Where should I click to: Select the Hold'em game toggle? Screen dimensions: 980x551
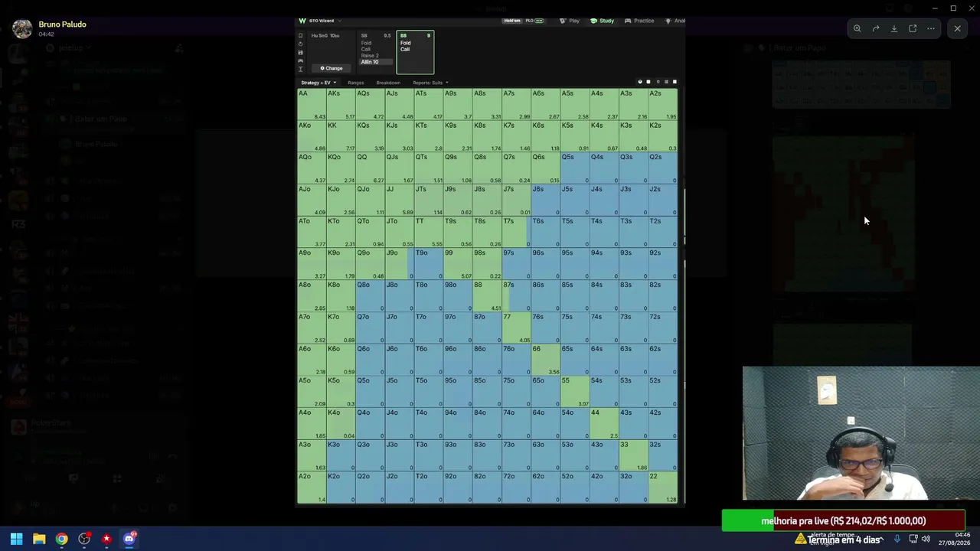pos(512,21)
